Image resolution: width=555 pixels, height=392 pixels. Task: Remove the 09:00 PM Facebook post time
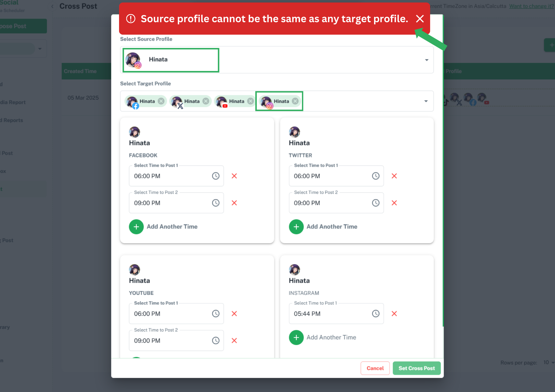234,203
